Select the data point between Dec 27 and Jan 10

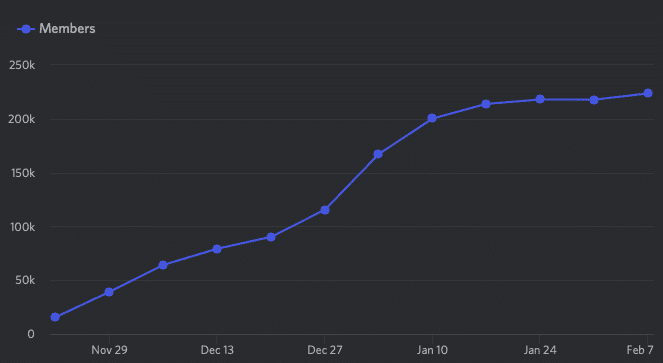pyautogui.click(x=378, y=154)
